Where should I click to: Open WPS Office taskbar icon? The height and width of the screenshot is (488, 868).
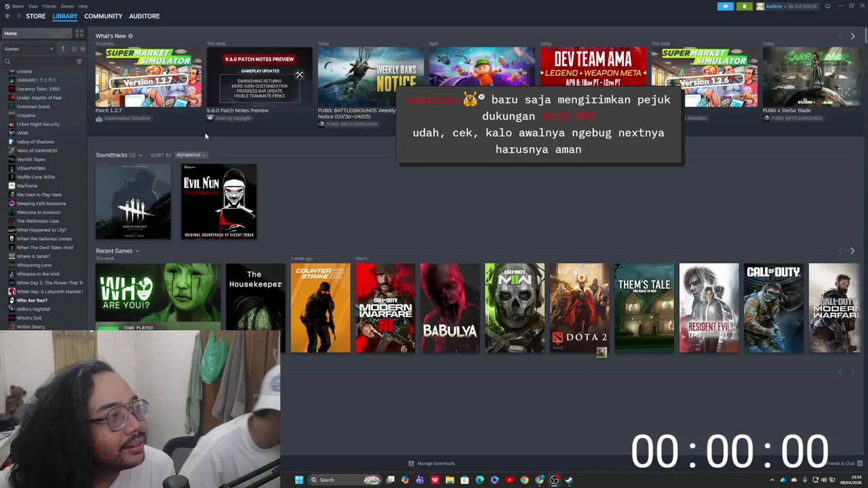[x=435, y=480]
